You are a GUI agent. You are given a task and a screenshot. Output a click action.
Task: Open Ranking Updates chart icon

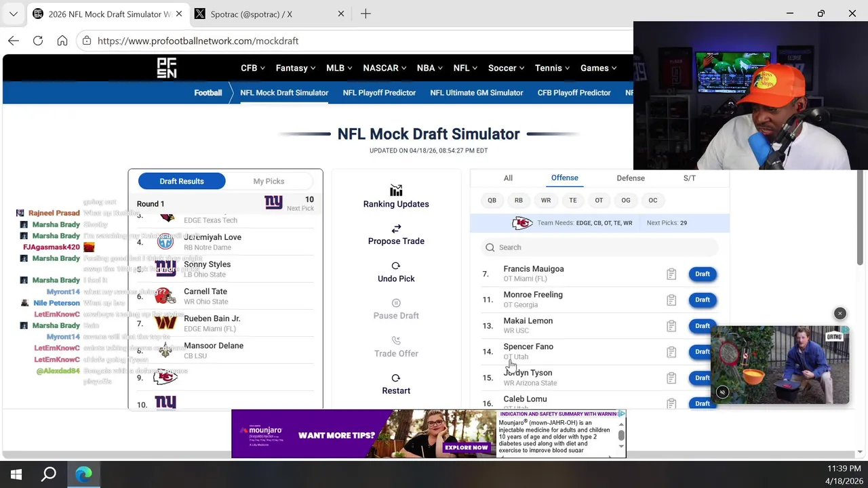pyautogui.click(x=396, y=190)
